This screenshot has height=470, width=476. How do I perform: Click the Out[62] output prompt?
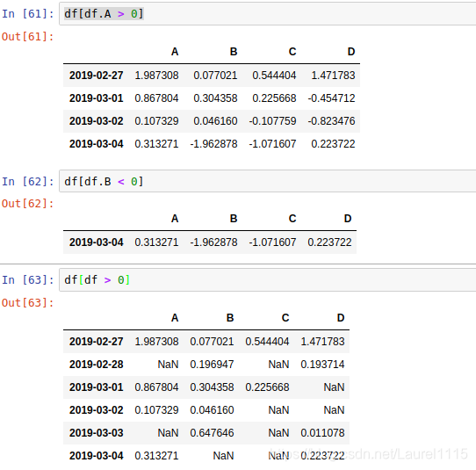click(27, 204)
